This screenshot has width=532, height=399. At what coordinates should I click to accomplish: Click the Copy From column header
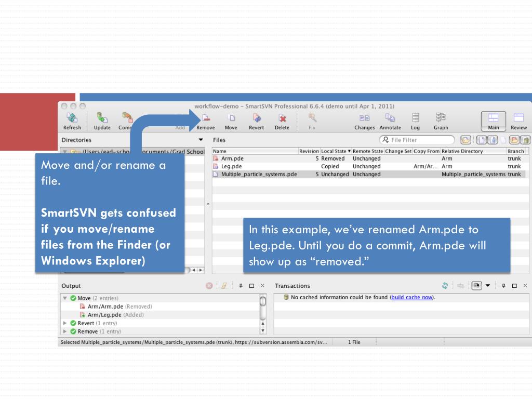(x=427, y=151)
